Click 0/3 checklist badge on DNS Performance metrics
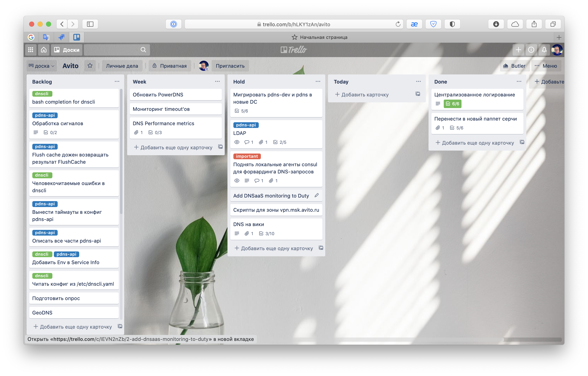Screen dimensions: 588x376 click(x=155, y=133)
